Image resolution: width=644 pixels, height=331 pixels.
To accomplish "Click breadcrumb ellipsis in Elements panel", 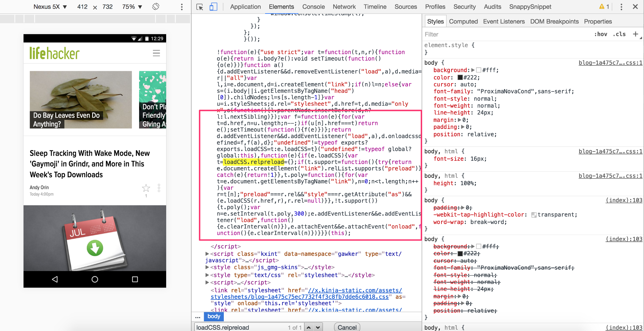I will 198,317.
